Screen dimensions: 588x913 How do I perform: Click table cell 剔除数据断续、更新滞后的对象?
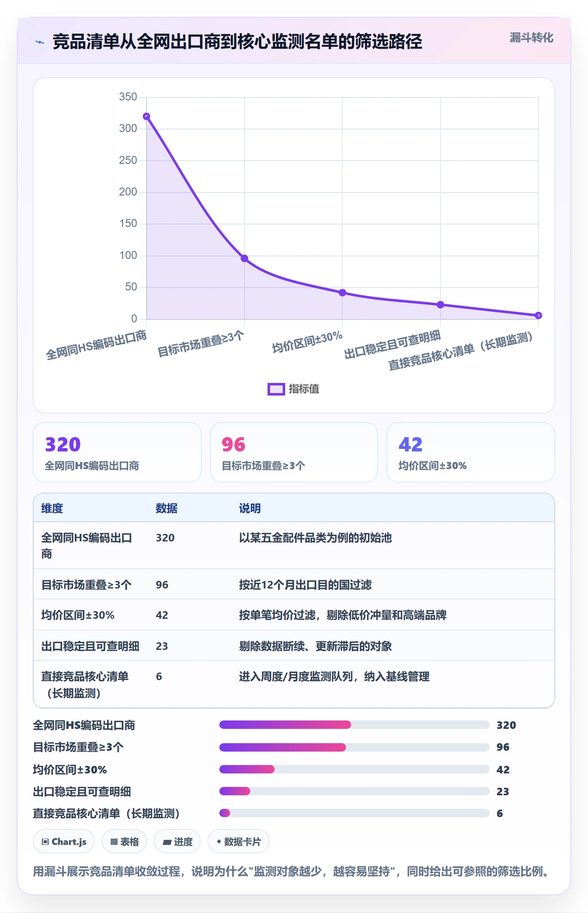315,646
